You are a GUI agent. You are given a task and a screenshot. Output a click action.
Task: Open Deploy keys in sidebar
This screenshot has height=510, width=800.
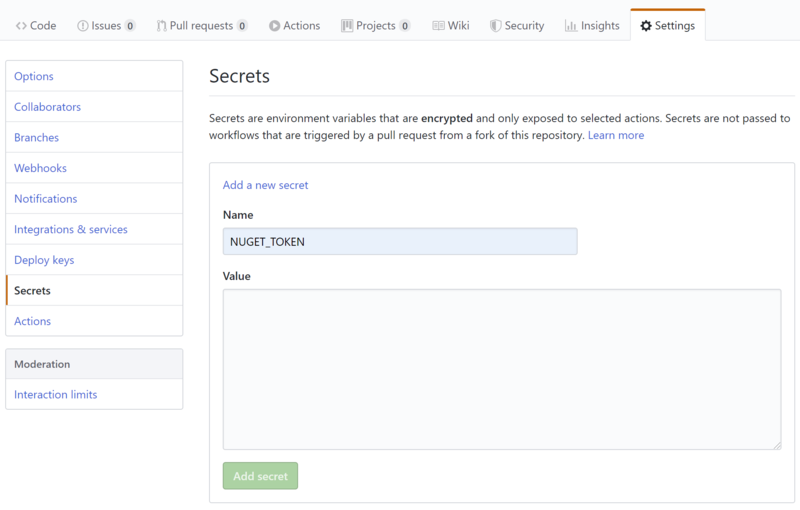[44, 260]
